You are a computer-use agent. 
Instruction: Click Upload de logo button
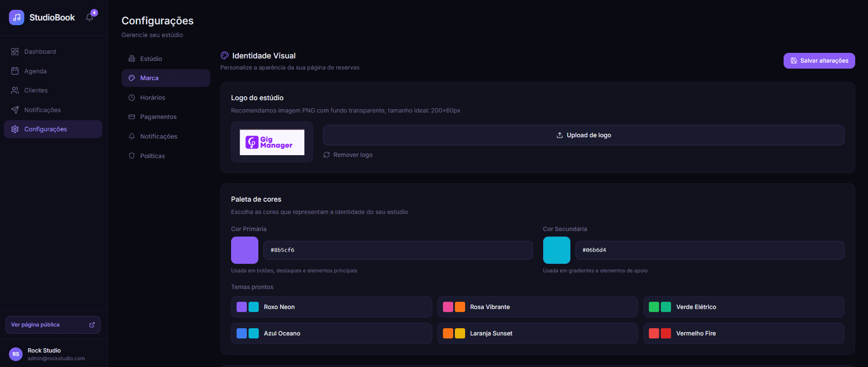tap(583, 135)
